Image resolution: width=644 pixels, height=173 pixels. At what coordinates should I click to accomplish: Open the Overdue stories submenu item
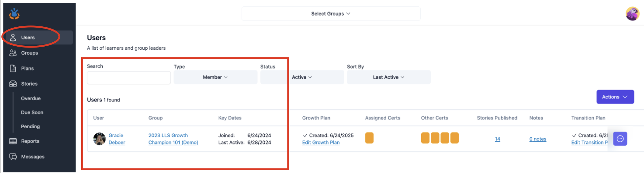[31, 98]
